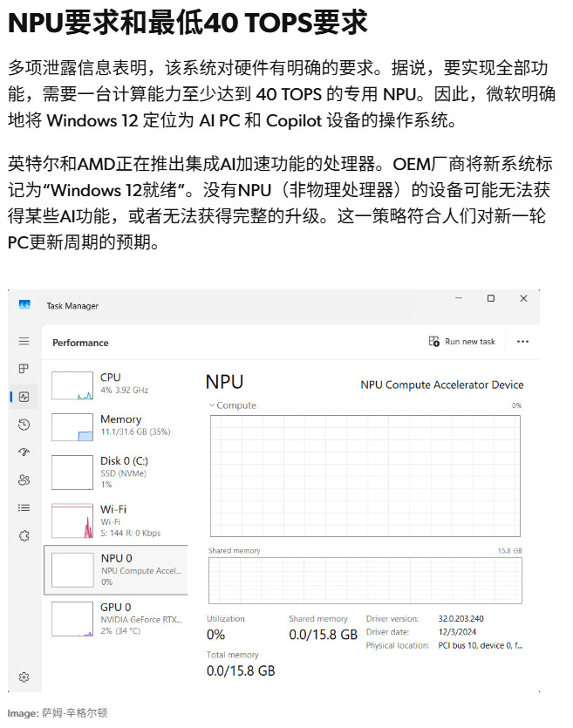The width and height of the screenshot is (573, 728).
Task: Click the GPU 0 usage graph thumbnail
Action: pos(72,619)
